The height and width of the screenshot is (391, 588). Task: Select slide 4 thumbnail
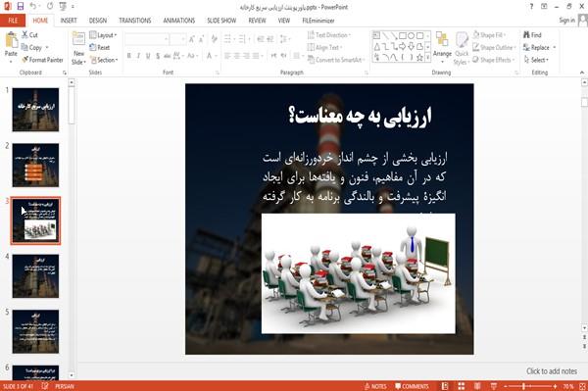[35, 276]
